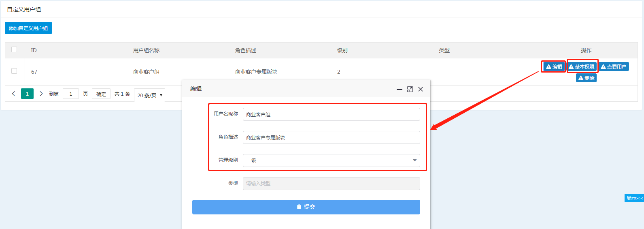The image size is (644, 229).
Task: Open 基本权限 basic permissions for the group
Action: 582,67
